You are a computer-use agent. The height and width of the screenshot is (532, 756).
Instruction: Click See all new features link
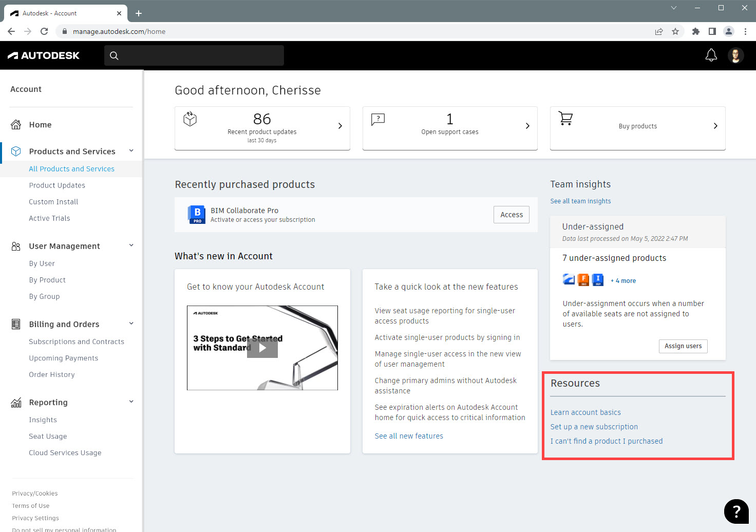pyautogui.click(x=409, y=436)
